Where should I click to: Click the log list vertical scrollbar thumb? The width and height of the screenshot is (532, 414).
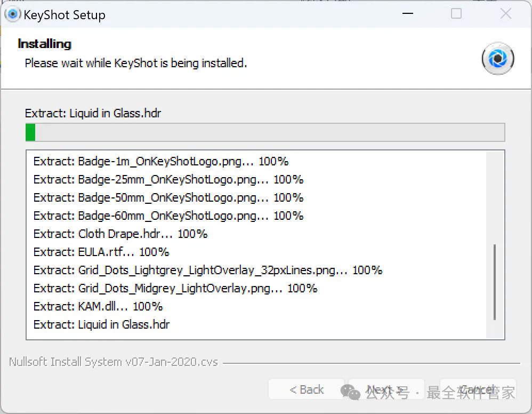(495, 282)
